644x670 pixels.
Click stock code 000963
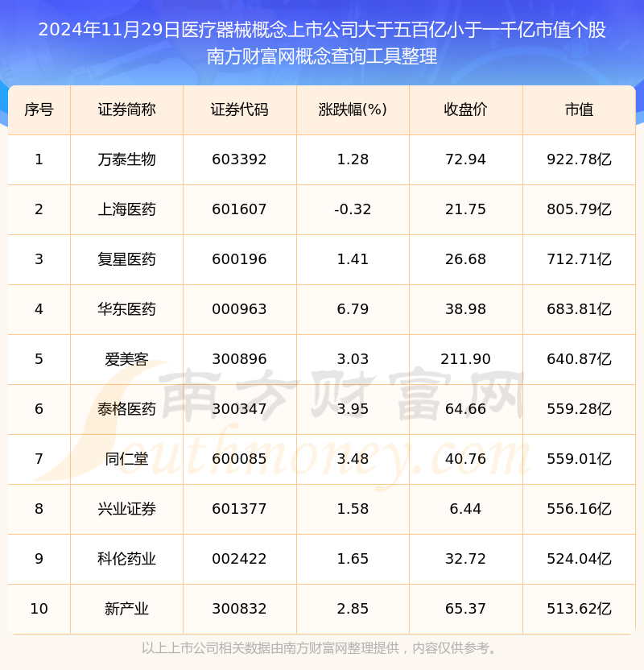point(239,309)
